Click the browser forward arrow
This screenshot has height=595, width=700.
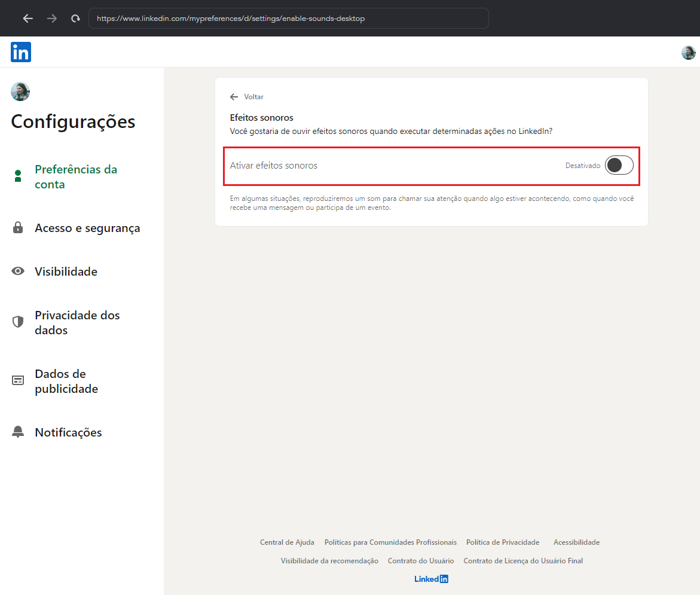pyautogui.click(x=52, y=19)
